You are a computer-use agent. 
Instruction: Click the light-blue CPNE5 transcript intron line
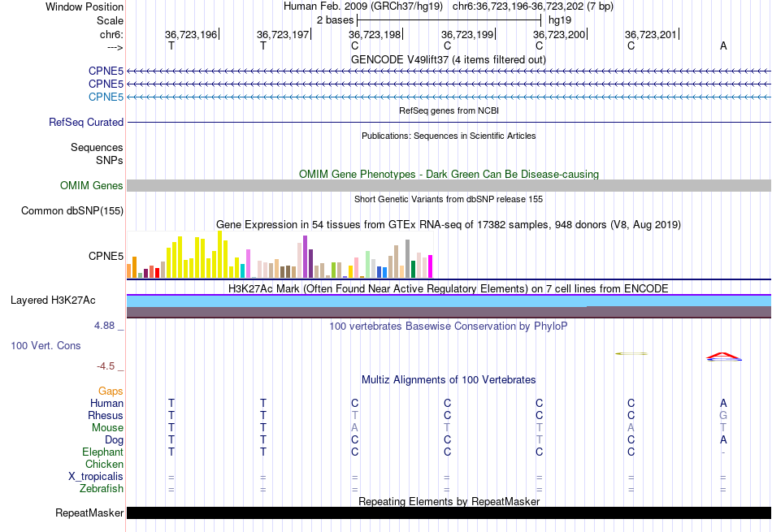(449, 97)
